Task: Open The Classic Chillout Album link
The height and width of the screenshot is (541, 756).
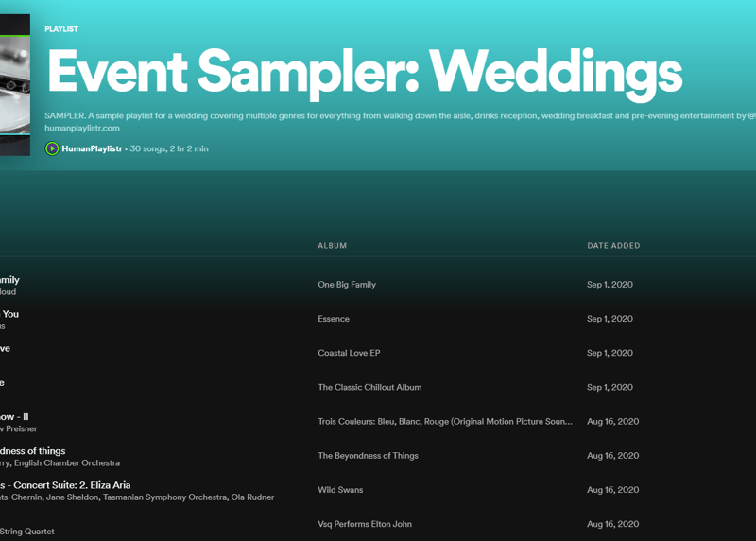Action: tap(369, 387)
